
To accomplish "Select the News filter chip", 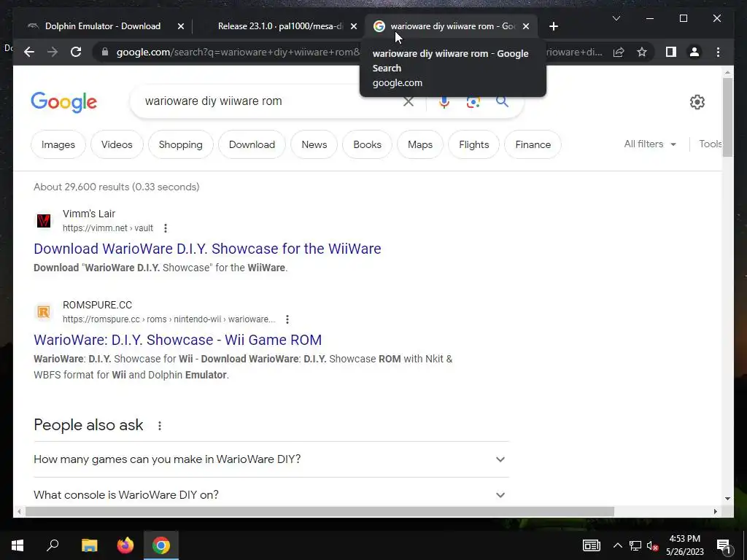I will point(314,144).
